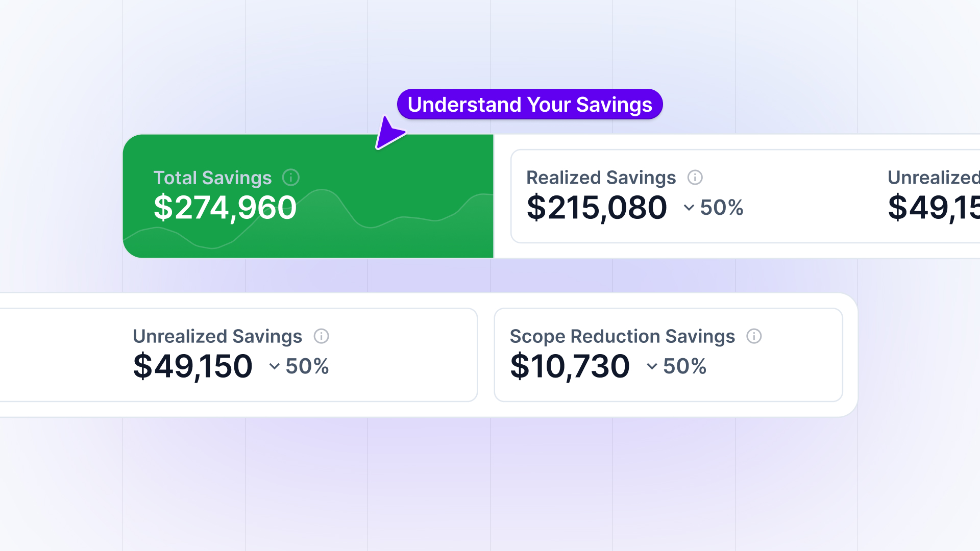Click the Scope Reduction Savings card
This screenshot has width=980, height=551.
click(x=668, y=355)
